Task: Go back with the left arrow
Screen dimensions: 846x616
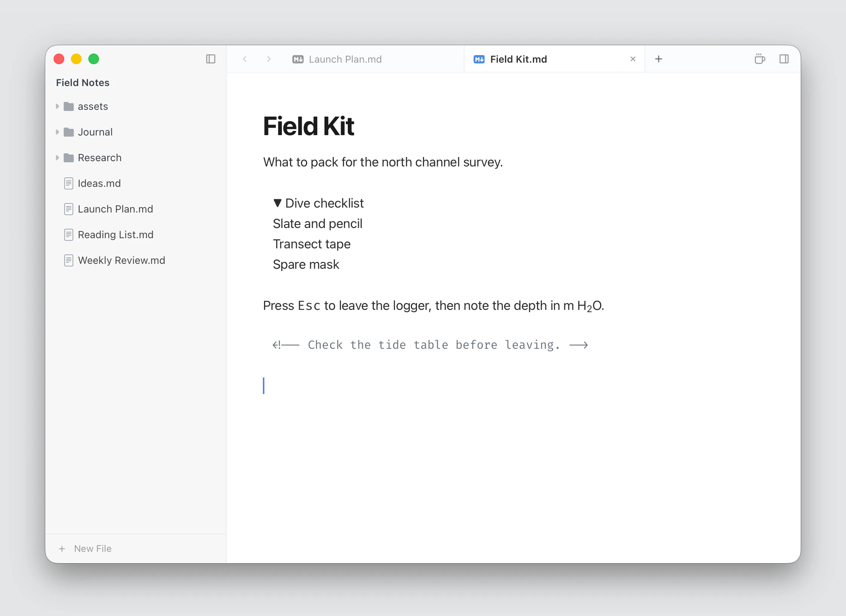Action: (x=245, y=59)
